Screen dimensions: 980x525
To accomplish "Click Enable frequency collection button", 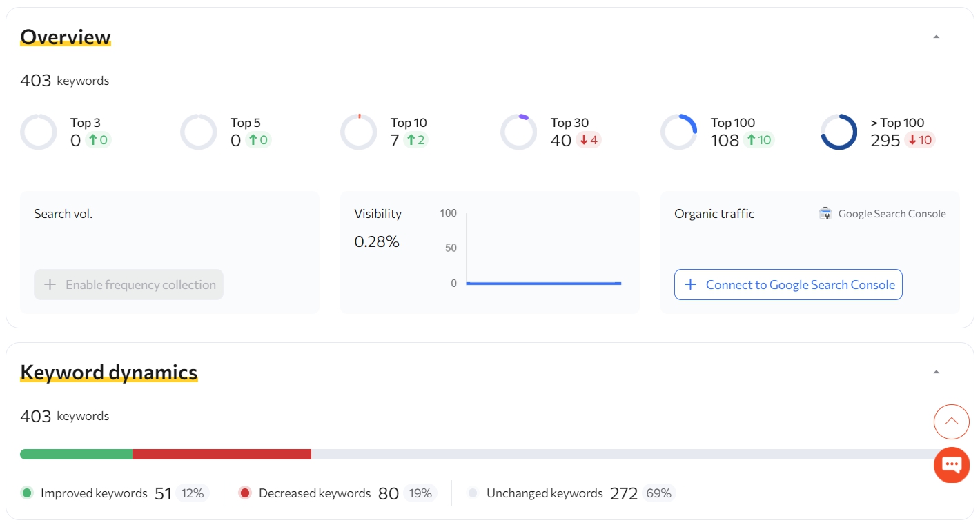I will click(129, 284).
